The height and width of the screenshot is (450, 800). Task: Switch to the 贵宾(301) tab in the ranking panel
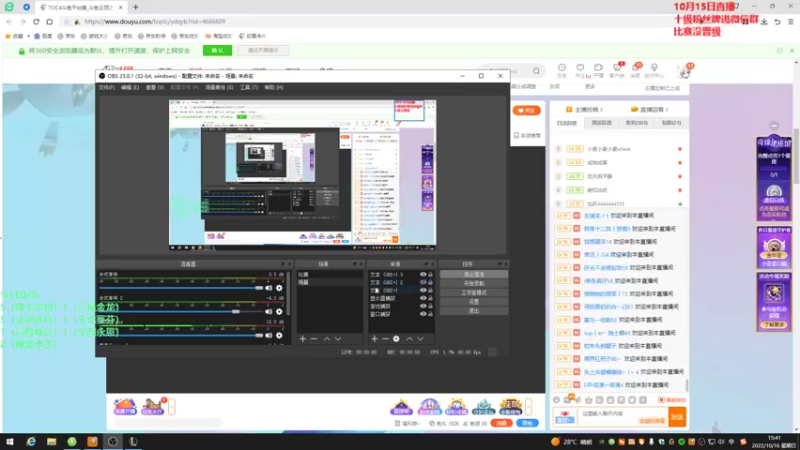click(636, 123)
